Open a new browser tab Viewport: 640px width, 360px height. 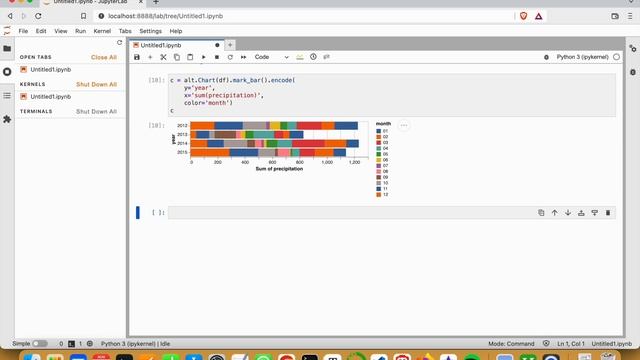[x=156, y=2]
